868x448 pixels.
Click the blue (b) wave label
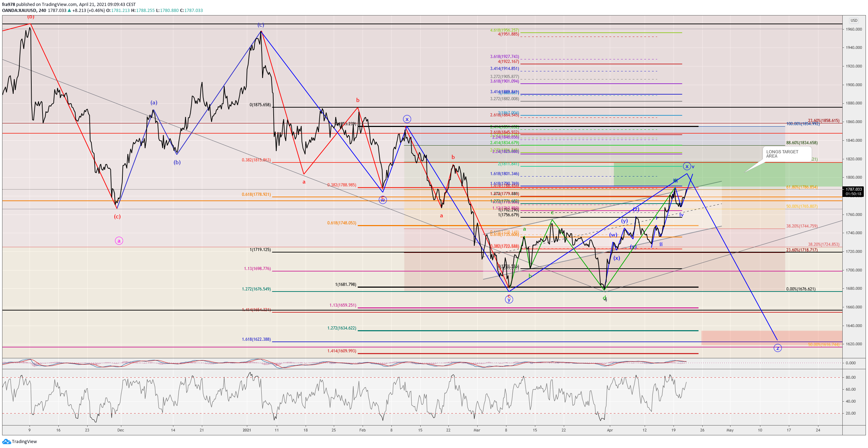[177, 162]
